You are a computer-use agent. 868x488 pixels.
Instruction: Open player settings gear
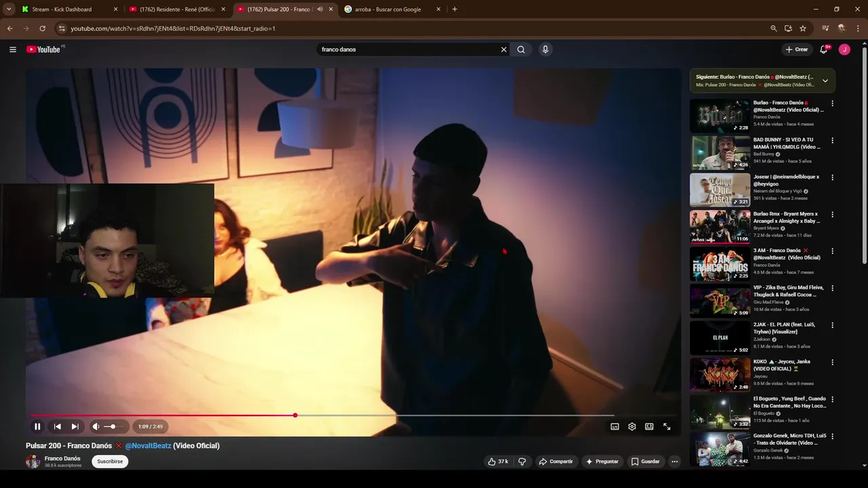tap(632, 426)
